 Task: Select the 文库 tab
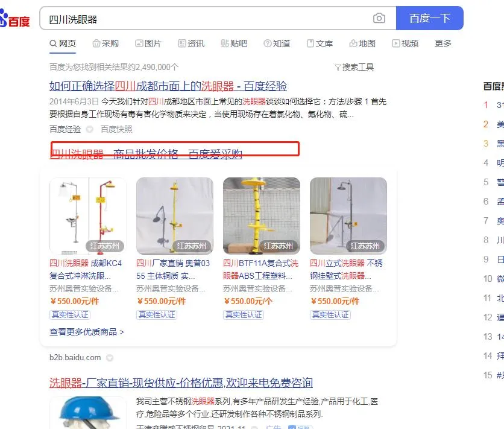320,43
